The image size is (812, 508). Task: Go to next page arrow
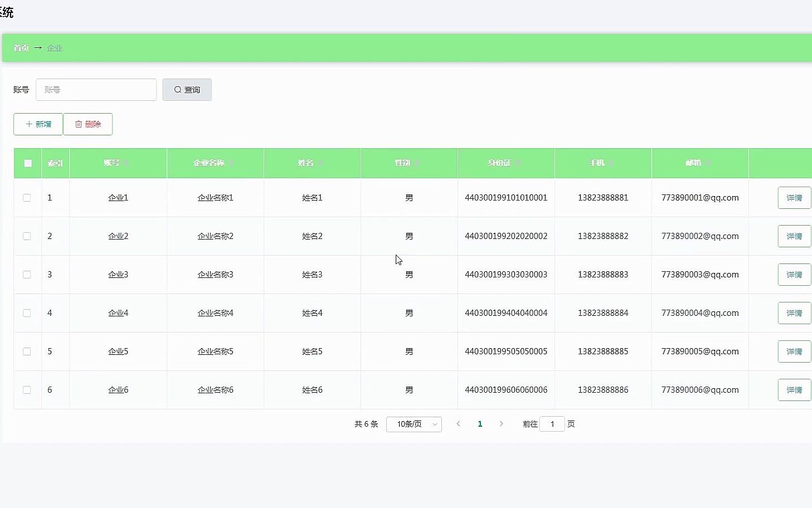point(501,424)
